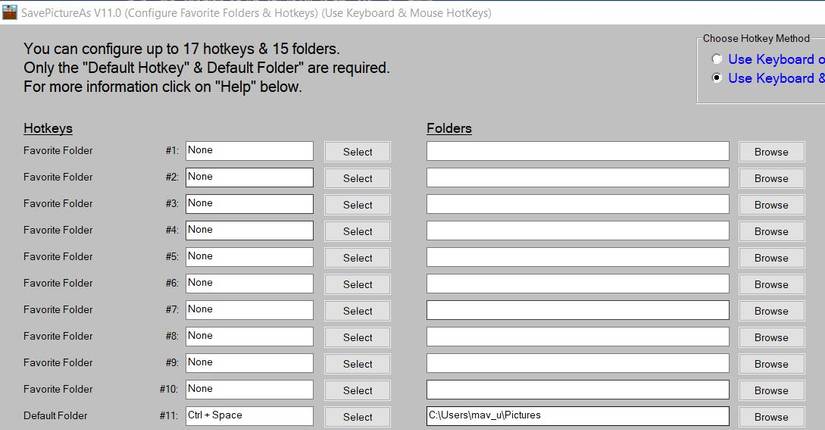Click the Ctrl + Space hotkey field

coord(249,416)
